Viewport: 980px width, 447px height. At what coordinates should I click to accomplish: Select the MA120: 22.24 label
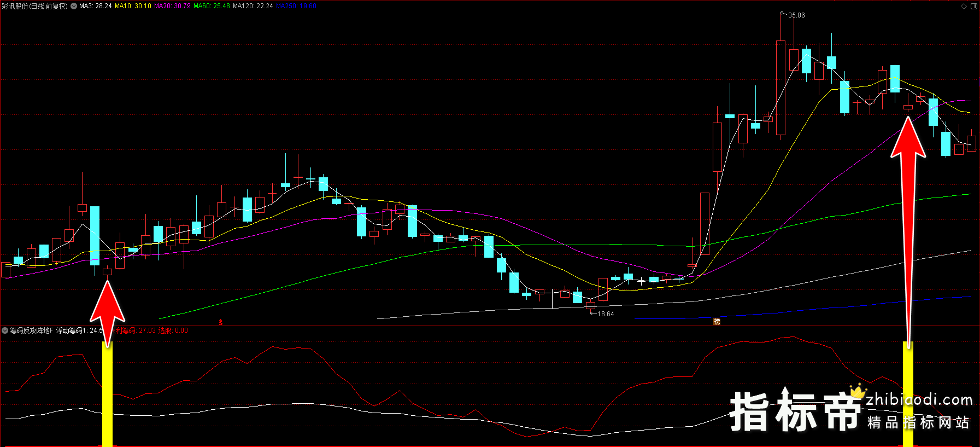(253, 6)
